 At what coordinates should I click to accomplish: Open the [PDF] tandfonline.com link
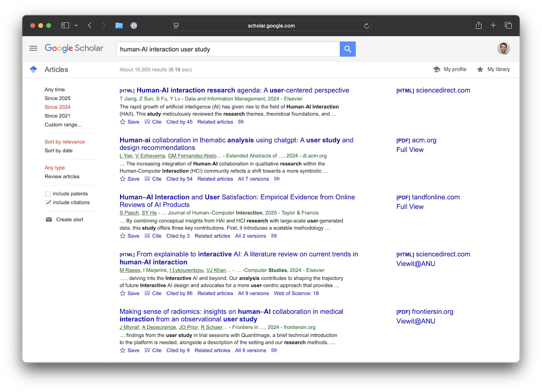(428, 197)
